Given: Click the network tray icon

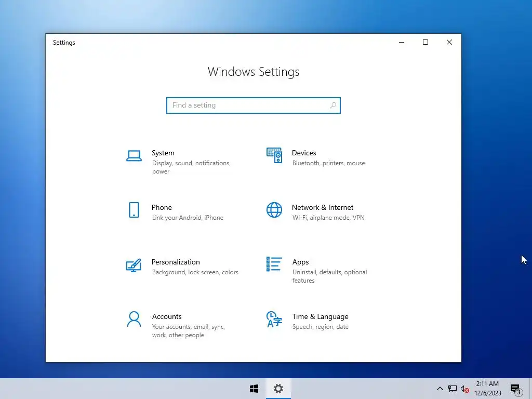Looking at the screenshot, I should pyautogui.click(x=453, y=389).
